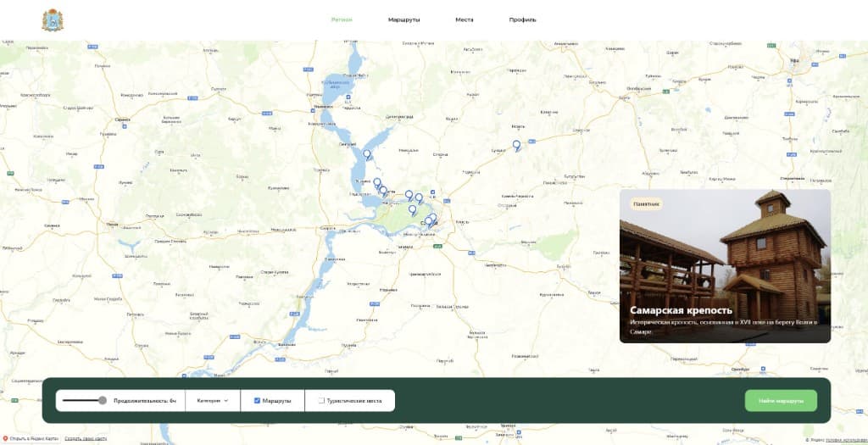868x445 pixels.
Task: Select the northernmost map marker on the Volga reservoir
Action: click(366, 154)
